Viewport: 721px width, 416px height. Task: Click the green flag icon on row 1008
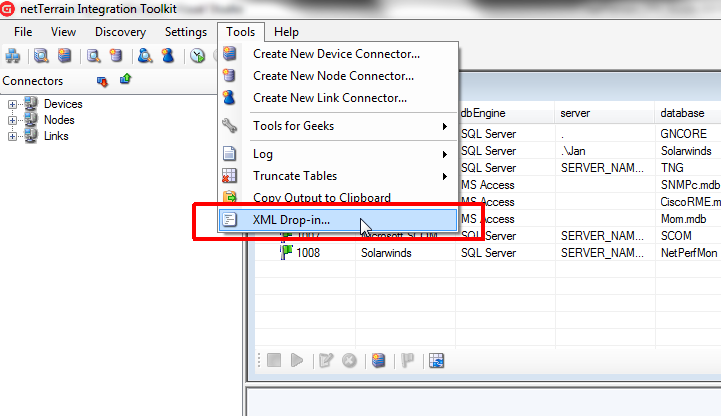286,252
